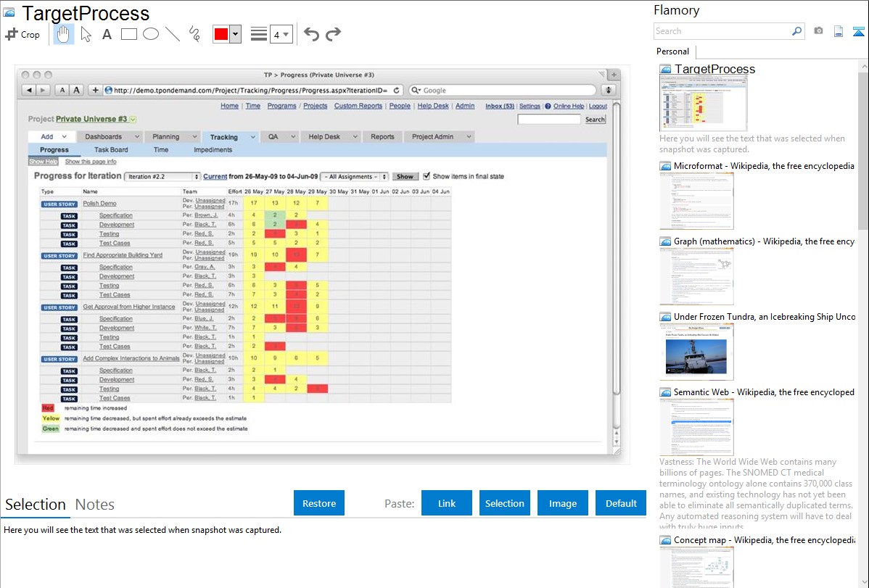Click the Planning menu in snapshot

click(173, 137)
